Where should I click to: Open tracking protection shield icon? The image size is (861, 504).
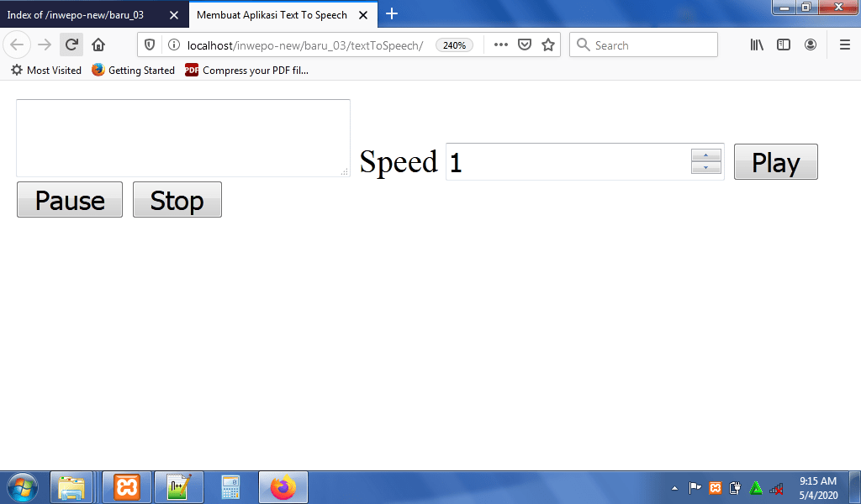tap(150, 45)
